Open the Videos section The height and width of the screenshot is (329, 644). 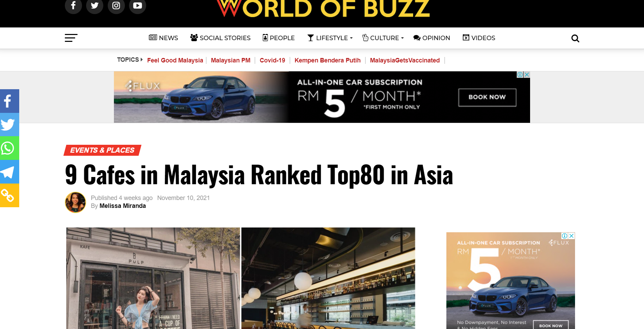479,38
